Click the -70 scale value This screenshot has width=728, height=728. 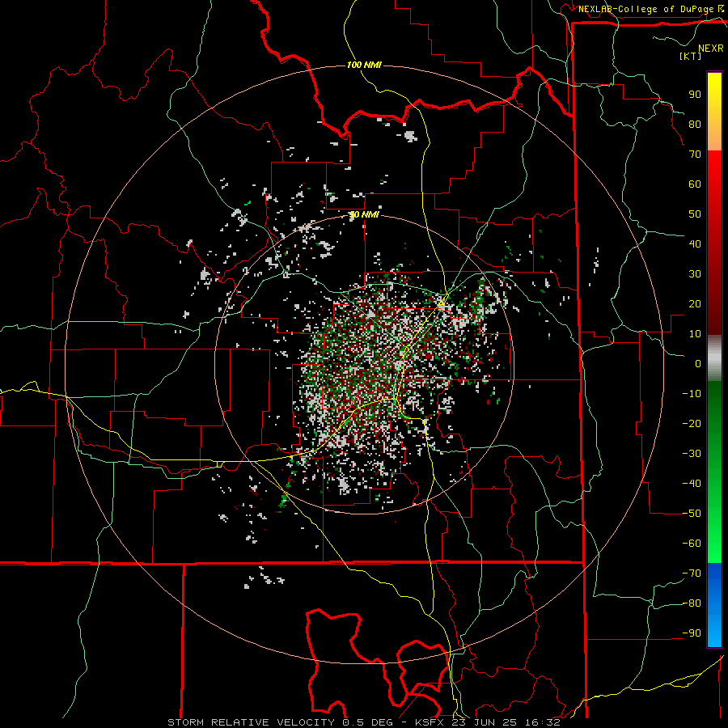pyautogui.click(x=692, y=574)
